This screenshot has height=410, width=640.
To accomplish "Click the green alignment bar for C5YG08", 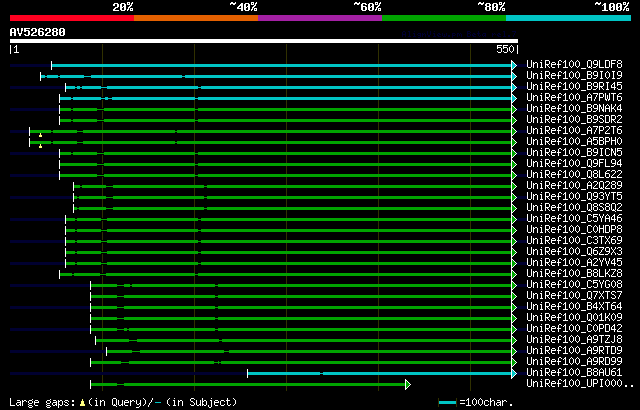I will pos(301,286).
